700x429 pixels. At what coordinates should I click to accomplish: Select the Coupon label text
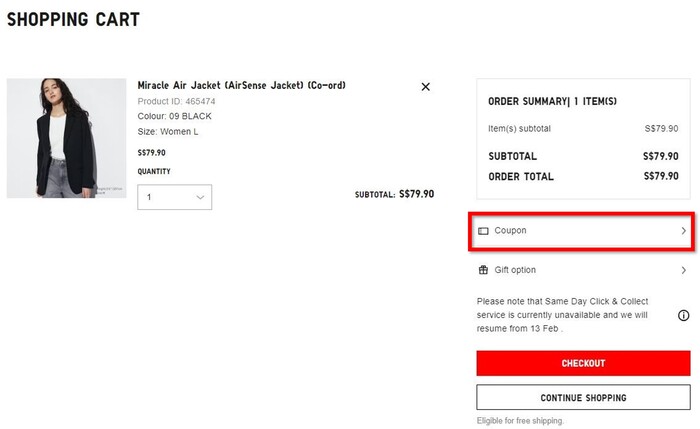[x=510, y=231]
